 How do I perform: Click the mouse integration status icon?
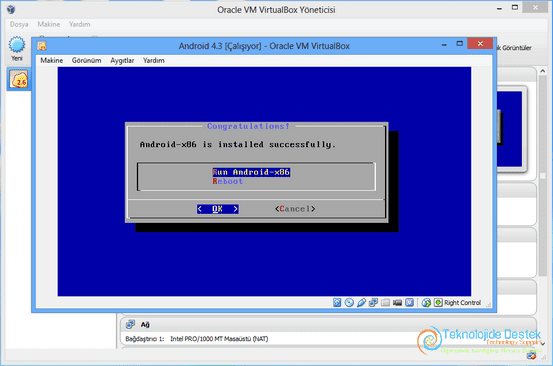click(426, 303)
